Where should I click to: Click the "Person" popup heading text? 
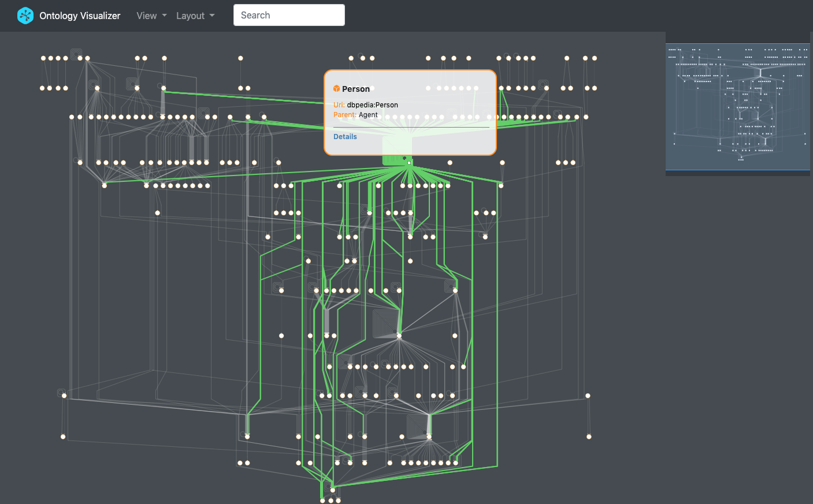pyautogui.click(x=356, y=89)
